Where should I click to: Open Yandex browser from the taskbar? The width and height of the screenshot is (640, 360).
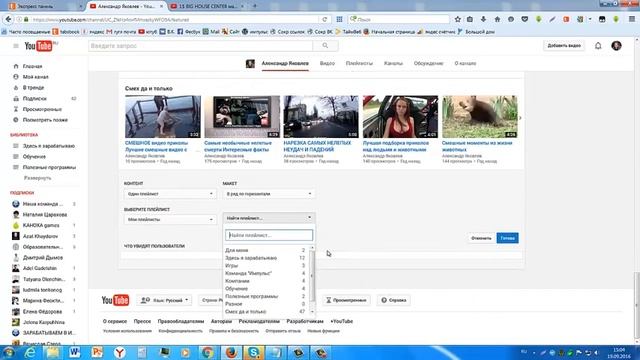(119, 352)
